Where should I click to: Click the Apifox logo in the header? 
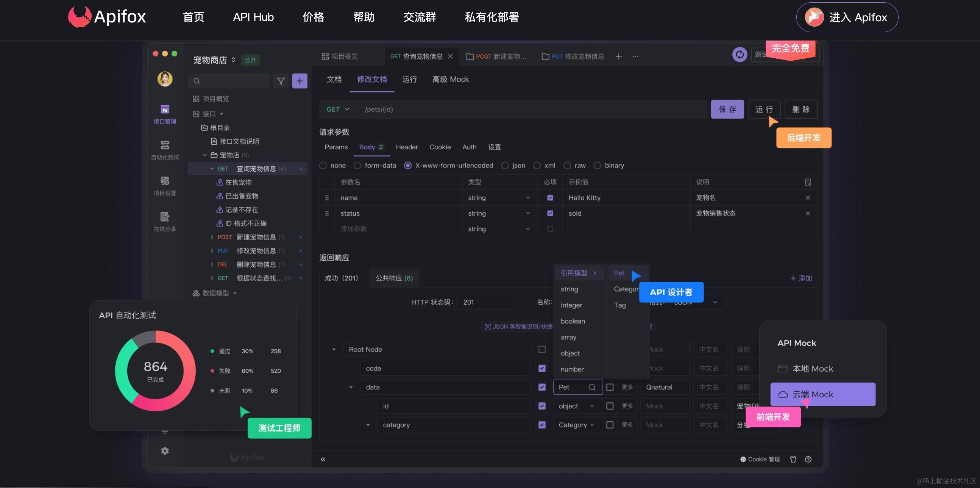[107, 17]
